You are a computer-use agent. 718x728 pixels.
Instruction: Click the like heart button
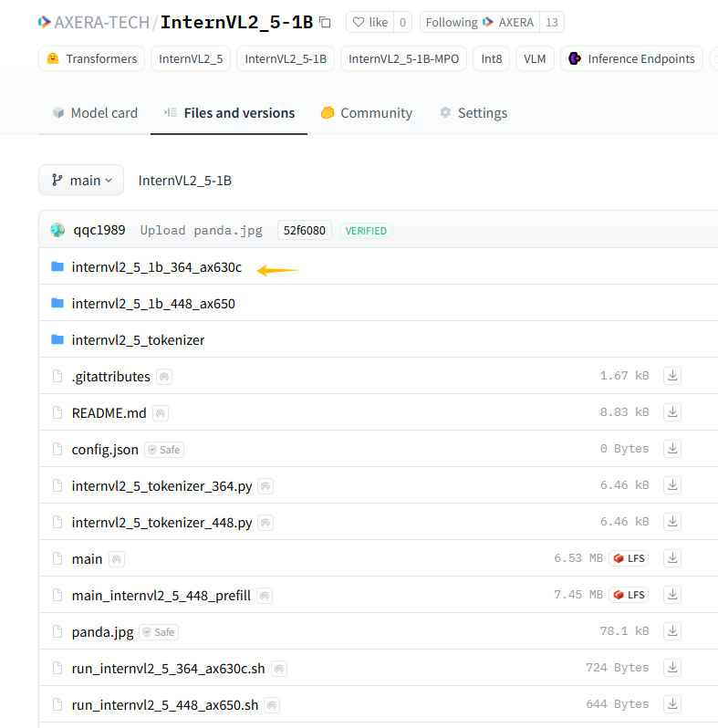(x=370, y=22)
